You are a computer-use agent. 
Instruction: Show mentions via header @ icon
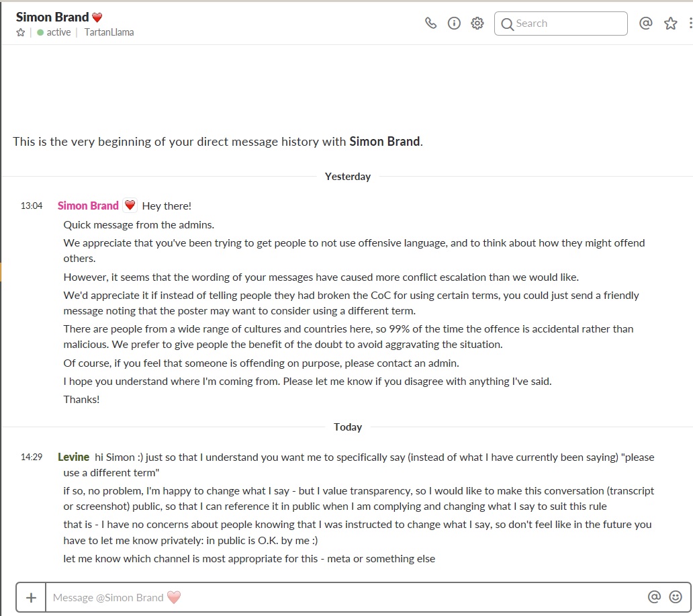pos(646,23)
